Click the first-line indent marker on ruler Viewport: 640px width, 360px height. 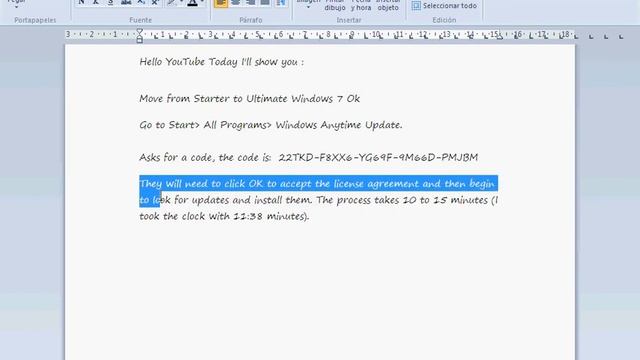click(x=140, y=31)
